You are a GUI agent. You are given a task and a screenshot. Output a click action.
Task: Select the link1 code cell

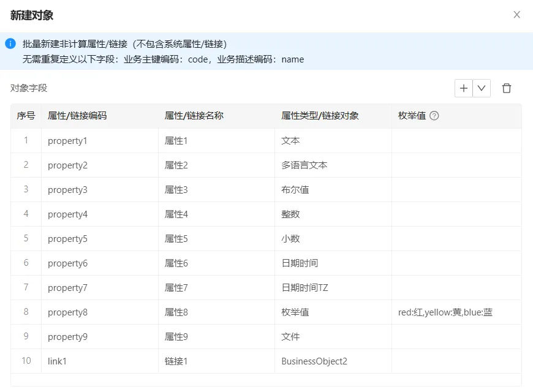pos(102,361)
